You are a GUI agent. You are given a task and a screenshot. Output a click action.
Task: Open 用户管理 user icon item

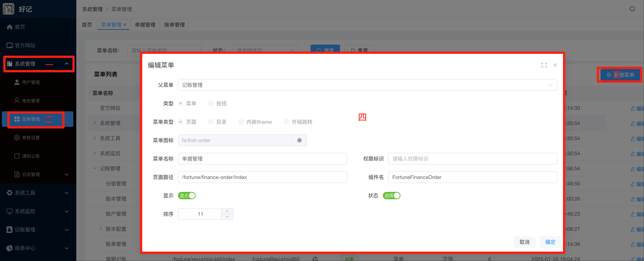pos(17,82)
